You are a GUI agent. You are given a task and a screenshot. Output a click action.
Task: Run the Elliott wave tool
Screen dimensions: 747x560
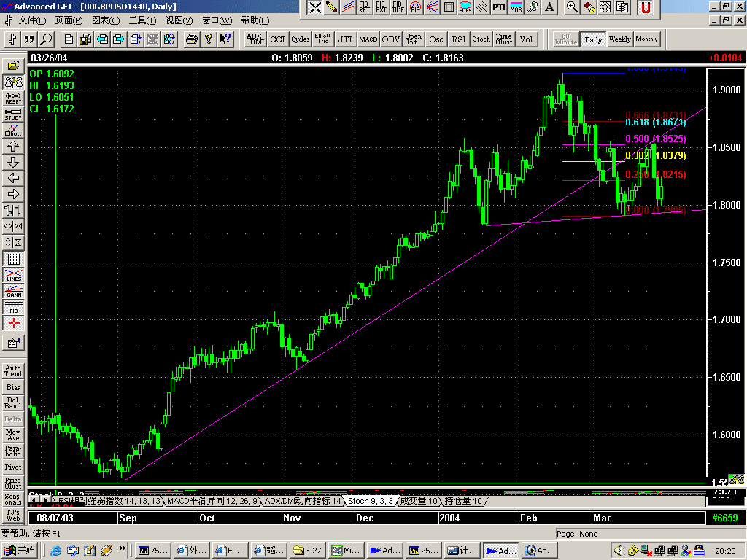coord(13,131)
